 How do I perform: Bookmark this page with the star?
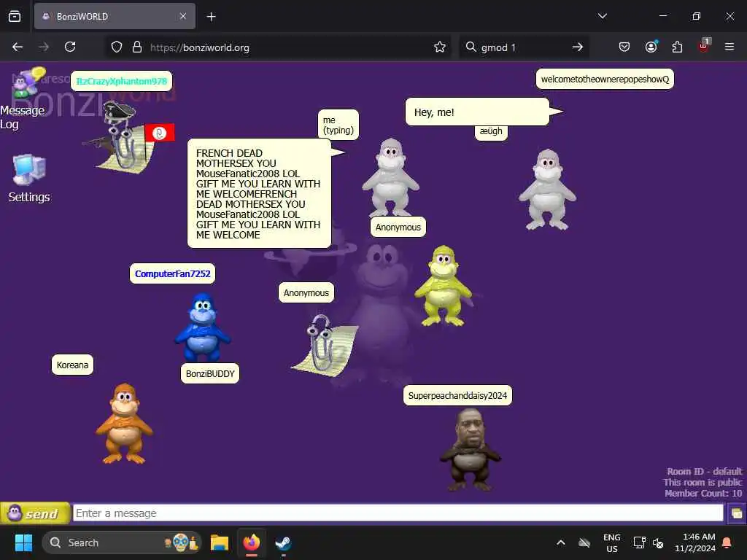click(x=440, y=47)
